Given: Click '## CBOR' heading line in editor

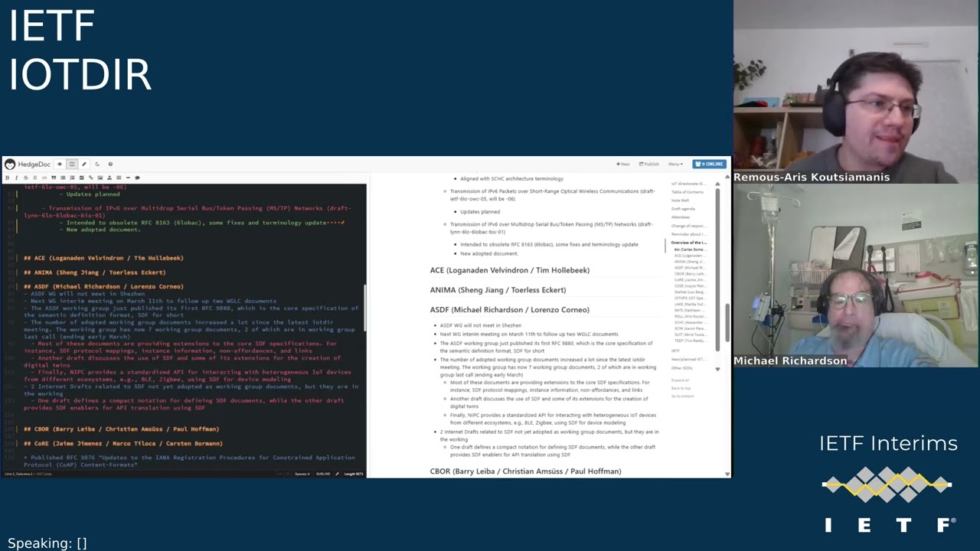Looking at the screenshot, I should tap(121, 429).
